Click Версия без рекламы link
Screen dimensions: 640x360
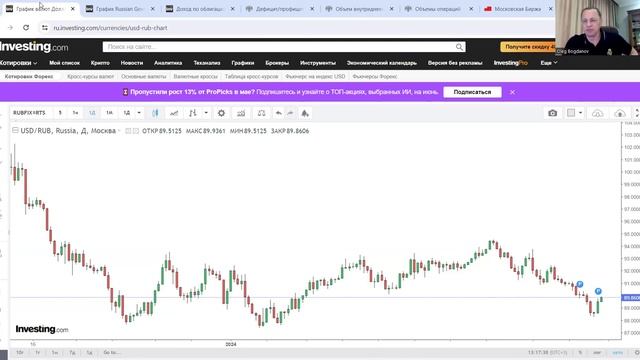tap(455, 63)
